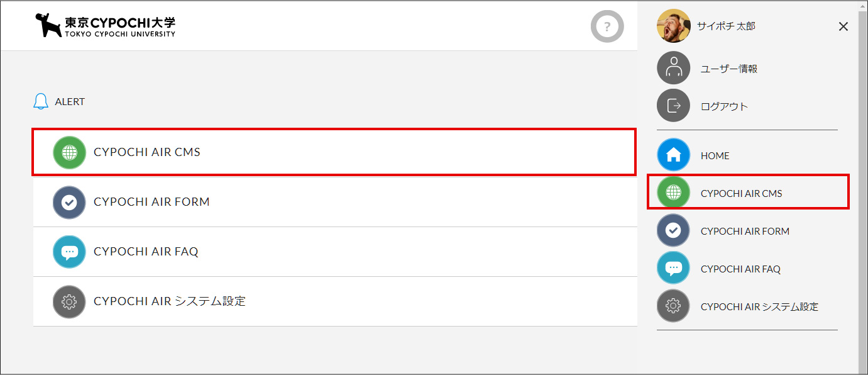Click the side panel green globe icon
This screenshot has width=868, height=375.
[673, 193]
